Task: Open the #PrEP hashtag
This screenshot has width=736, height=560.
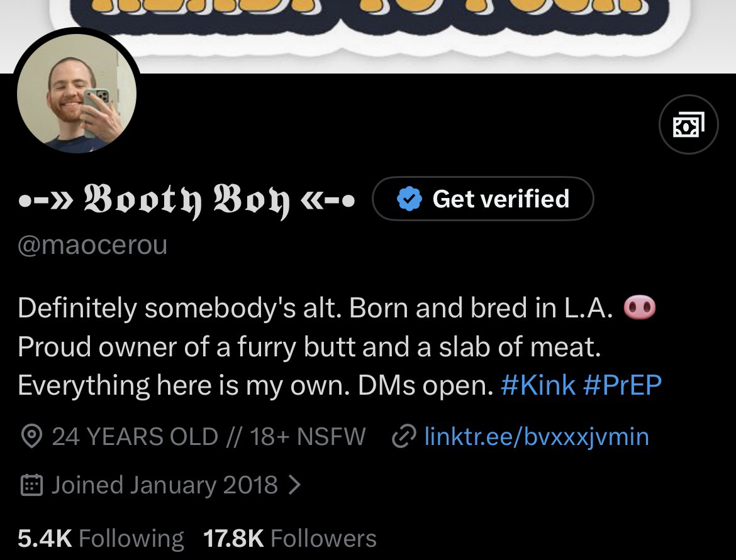Action: pyautogui.click(x=622, y=385)
